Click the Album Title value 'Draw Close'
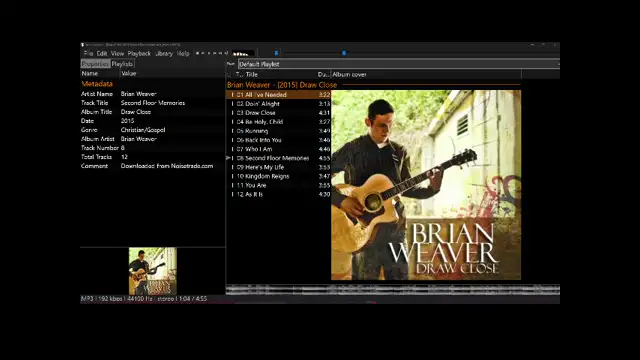640x360 pixels. (x=136, y=112)
